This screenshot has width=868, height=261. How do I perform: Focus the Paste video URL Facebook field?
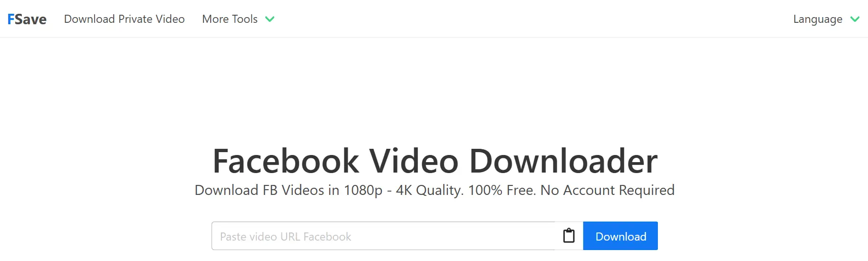383,236
